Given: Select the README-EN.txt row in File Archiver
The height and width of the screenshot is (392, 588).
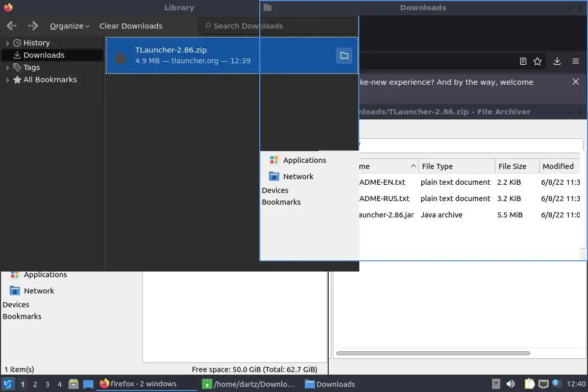Looking at the screenshot, I should tap(470, 182).
